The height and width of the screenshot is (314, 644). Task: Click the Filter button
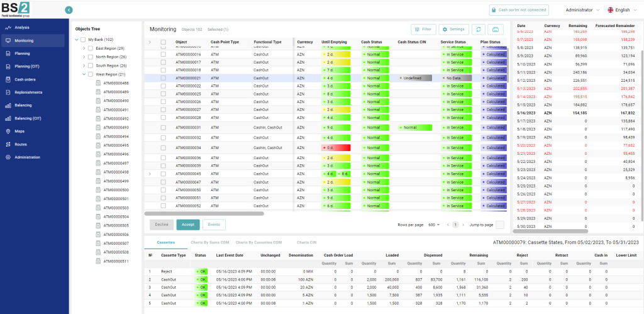click(x=423, y=30)
